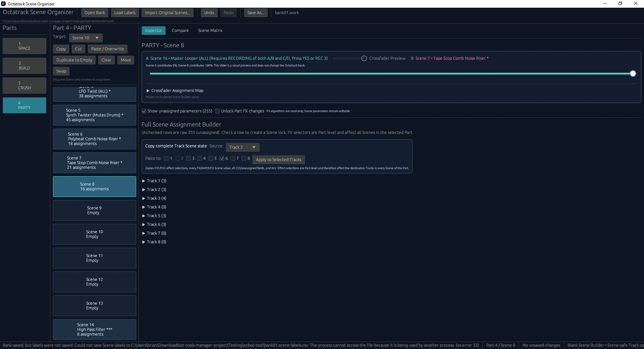Click the Copy scene button
The height and width of the screenshot is (349, 644).
[61, 49]
